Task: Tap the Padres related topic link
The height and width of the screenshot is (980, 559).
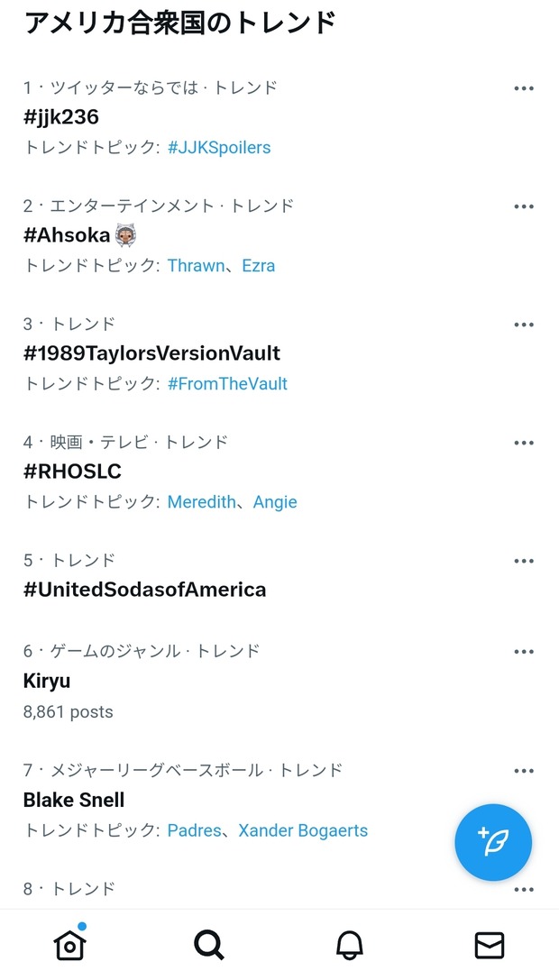Action: 194,830
